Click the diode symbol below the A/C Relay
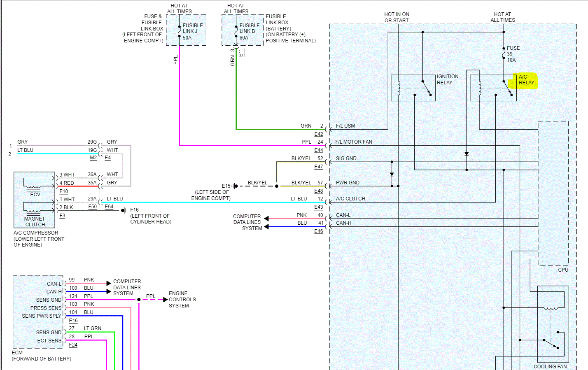The width and height of the screenshot is (588, 370). point(466,154)
